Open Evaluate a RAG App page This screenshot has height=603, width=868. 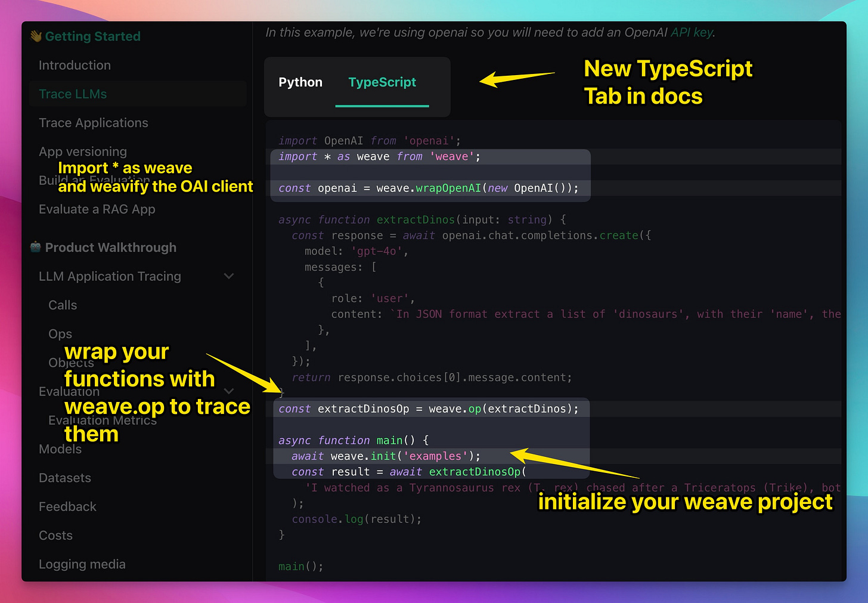click(x=97, y=209)
